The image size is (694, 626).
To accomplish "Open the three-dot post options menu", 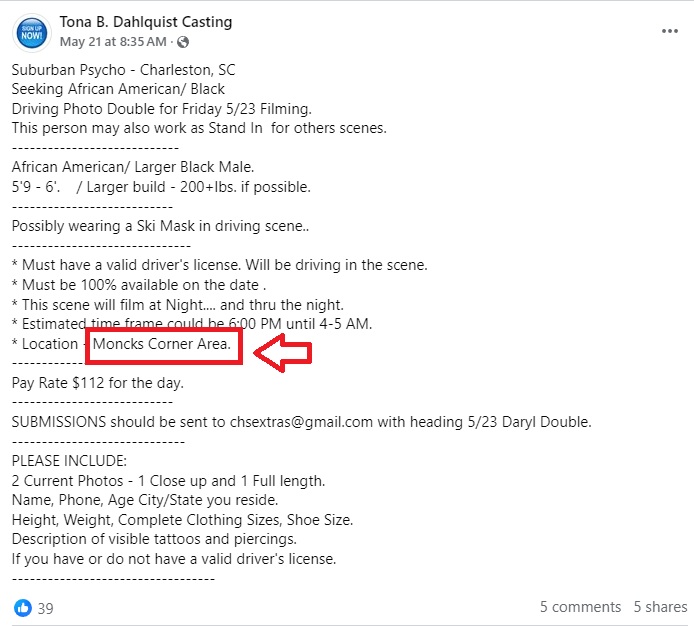I will [x=669, y=31].
